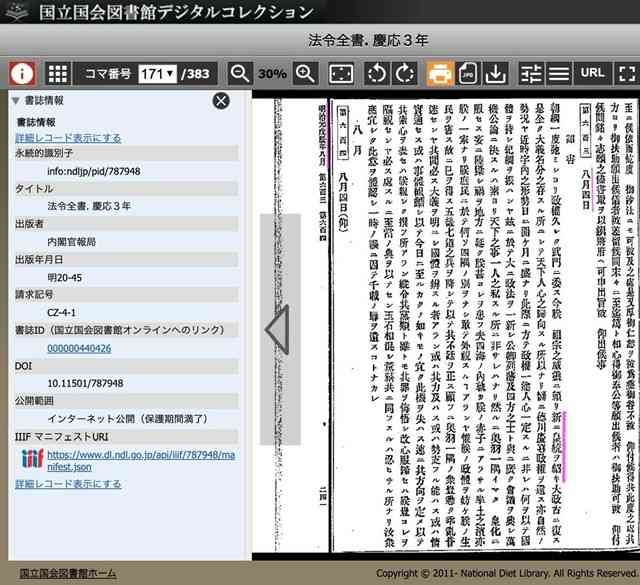Viewport: 640px width, 585px height.
Task: Select the info:ndljp/pid/787948 identifier text
Action: 93,171
